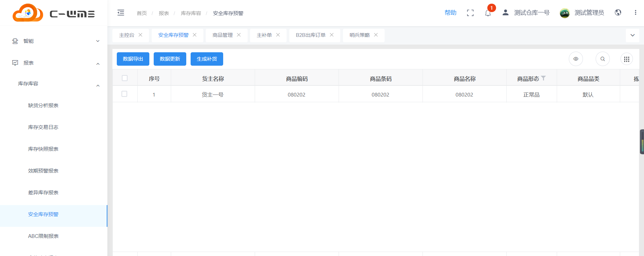Toggle column visibility with the eye icon
Screen dimensions: 644x256
576,59
